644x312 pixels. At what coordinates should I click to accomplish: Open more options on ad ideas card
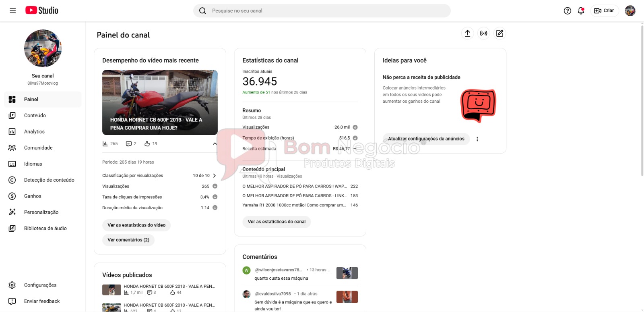[x=477, y=139]
